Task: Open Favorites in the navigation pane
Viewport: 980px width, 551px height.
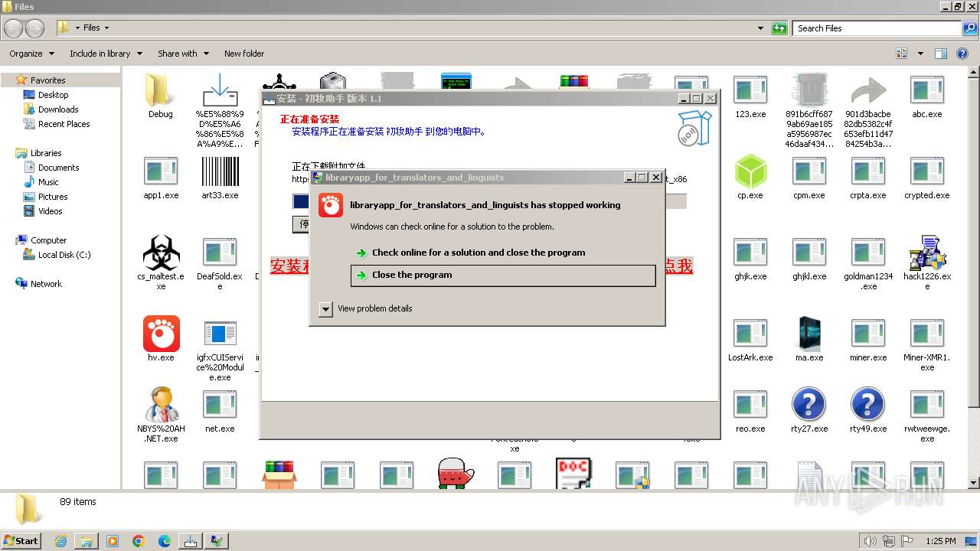Action: 47,80
